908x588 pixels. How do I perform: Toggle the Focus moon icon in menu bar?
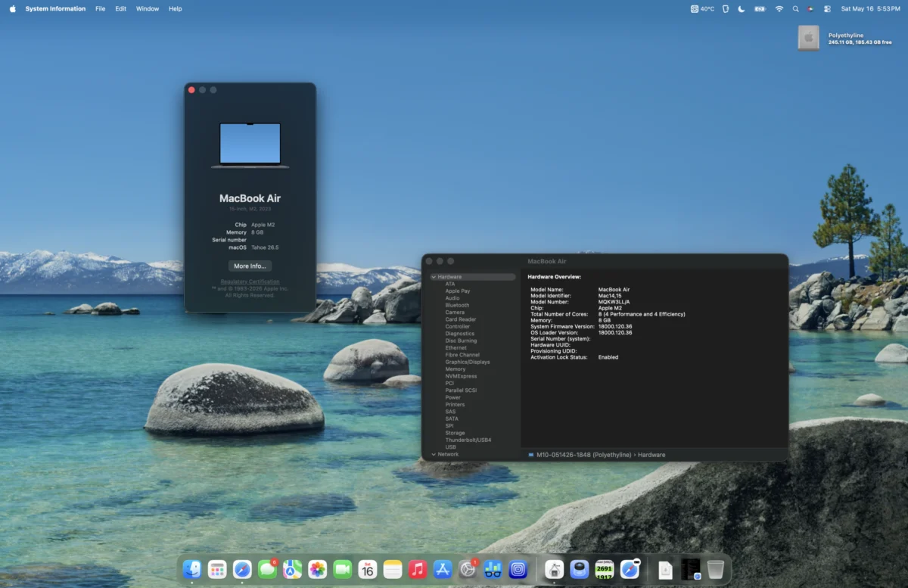(742, 9)
